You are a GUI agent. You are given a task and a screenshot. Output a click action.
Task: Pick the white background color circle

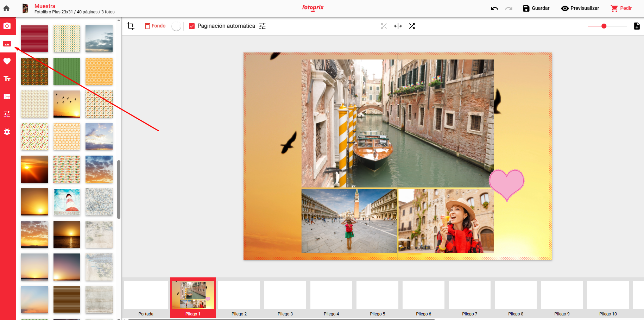click(176, 26)
